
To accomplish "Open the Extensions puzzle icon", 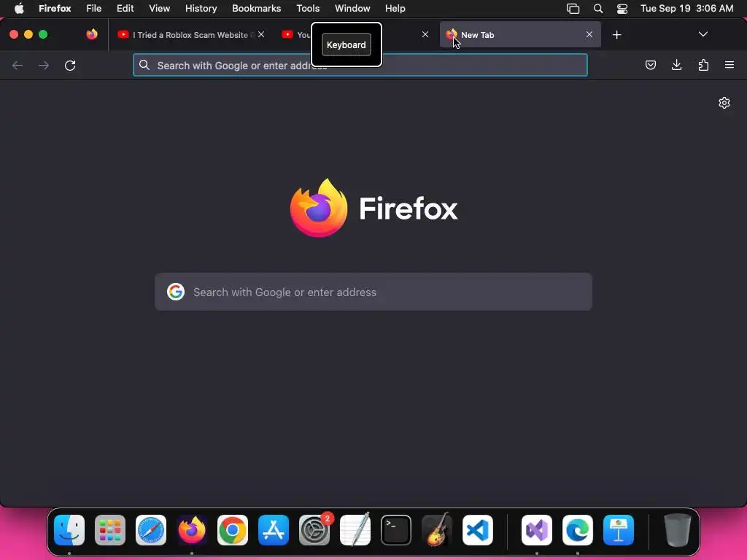I will (x=703, y=65).
